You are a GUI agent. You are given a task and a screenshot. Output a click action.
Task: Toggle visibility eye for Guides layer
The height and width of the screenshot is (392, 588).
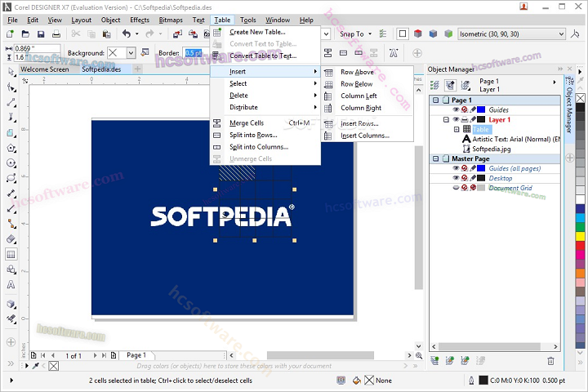[x=456, y=109]
